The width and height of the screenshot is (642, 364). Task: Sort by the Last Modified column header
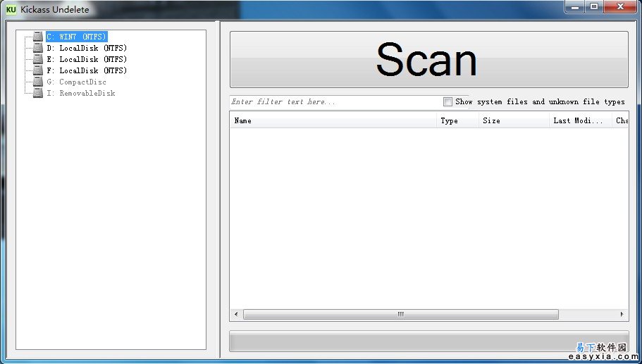[581, 120]
